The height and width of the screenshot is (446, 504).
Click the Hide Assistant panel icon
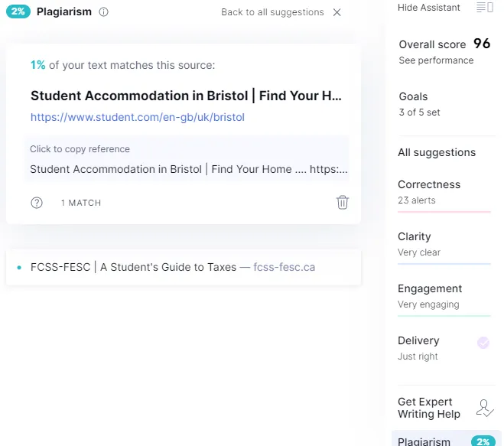485,8
